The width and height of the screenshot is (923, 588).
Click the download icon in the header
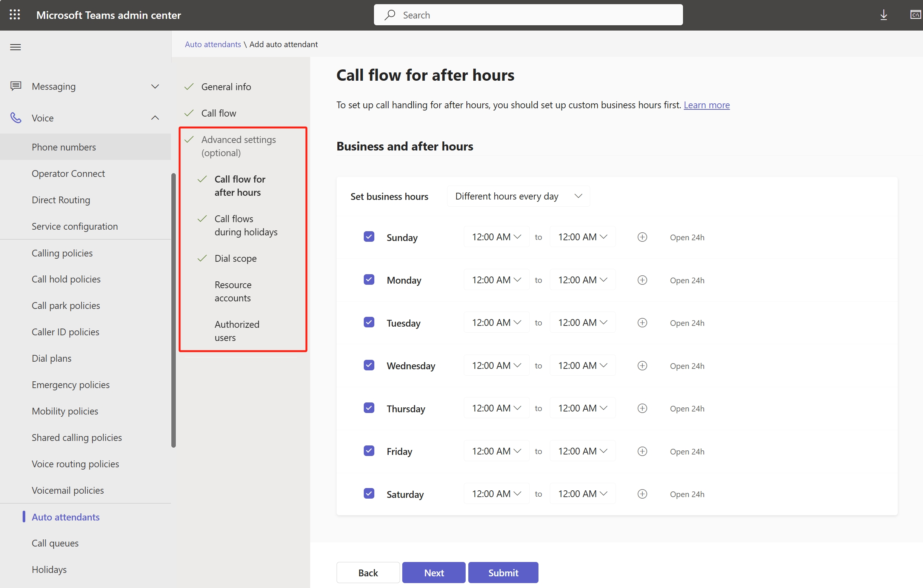pos(883,15)
